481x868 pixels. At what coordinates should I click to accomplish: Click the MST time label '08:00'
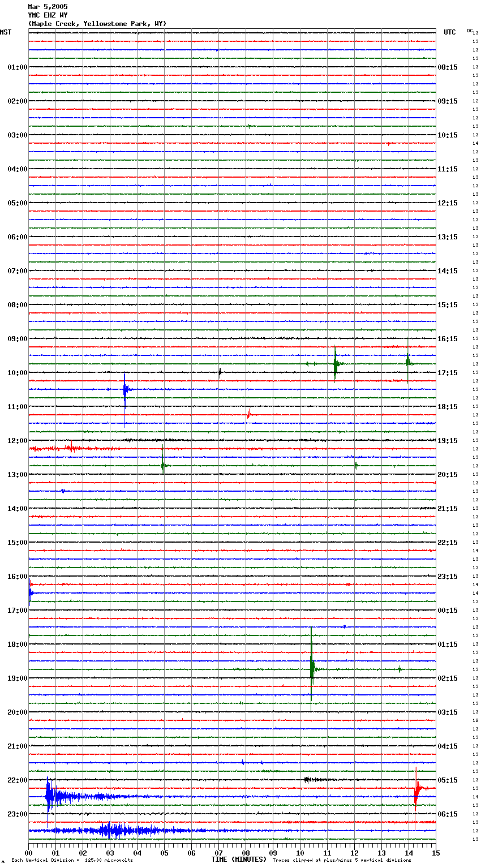(18, 305)
